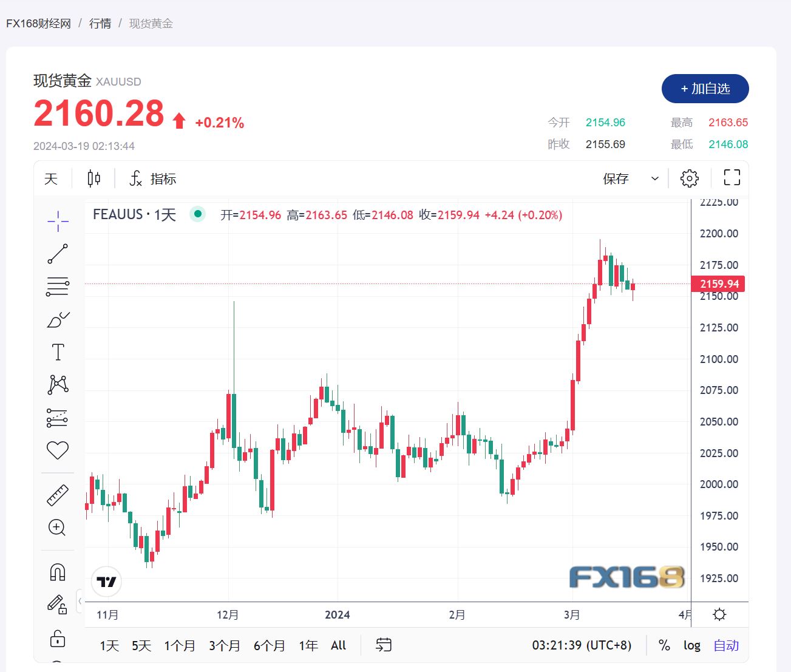Select the zoom-in tool
Image resolution: width=791 pixels, height=672 pixels.
(x=57, y=528)
